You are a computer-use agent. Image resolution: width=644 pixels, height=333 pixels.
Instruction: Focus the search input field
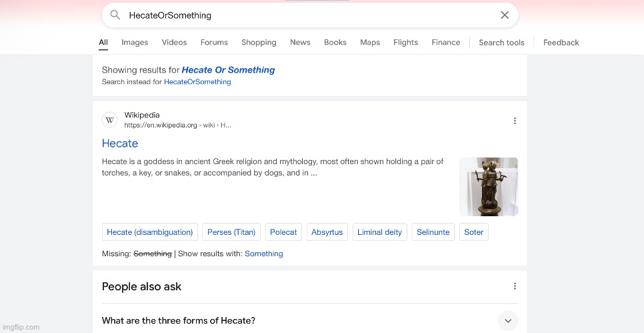[x=307, y=15]
